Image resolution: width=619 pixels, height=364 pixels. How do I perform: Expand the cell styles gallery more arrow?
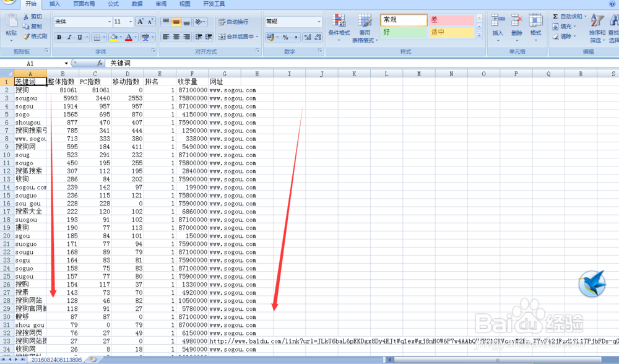[479, 35]
